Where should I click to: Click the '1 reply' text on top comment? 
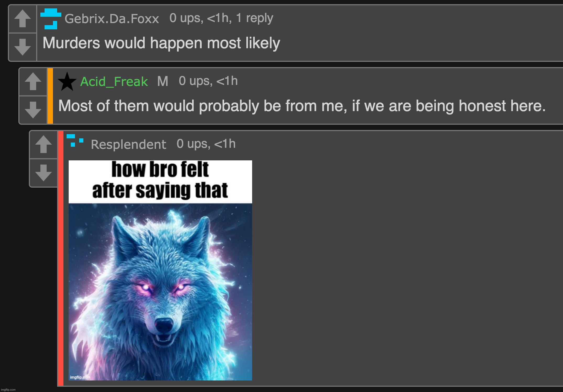coord(255,18)
